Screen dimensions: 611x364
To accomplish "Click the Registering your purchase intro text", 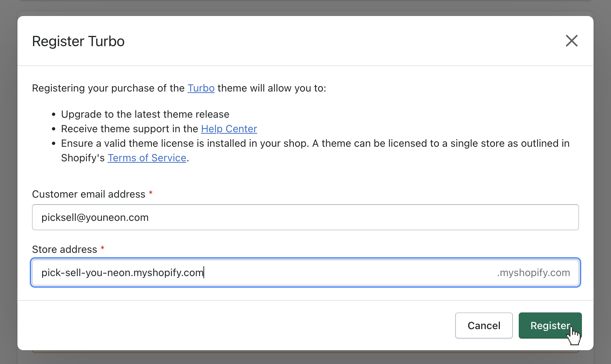I will (x=108, y=88).
